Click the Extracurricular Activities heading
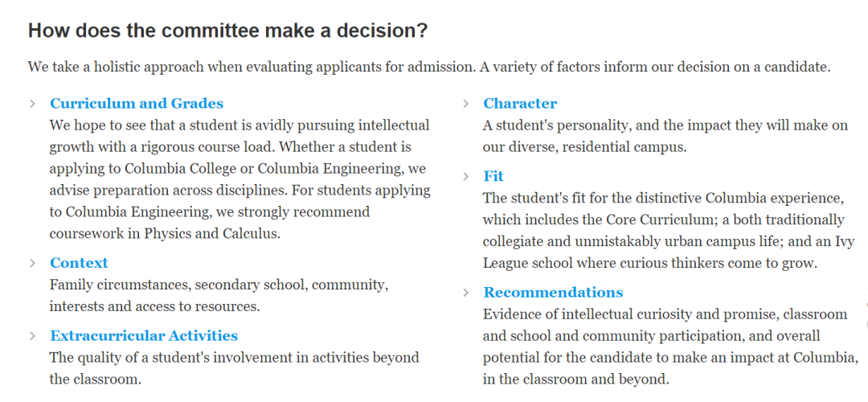The width and height of the screenshot is (868, 402). [144, 335]
